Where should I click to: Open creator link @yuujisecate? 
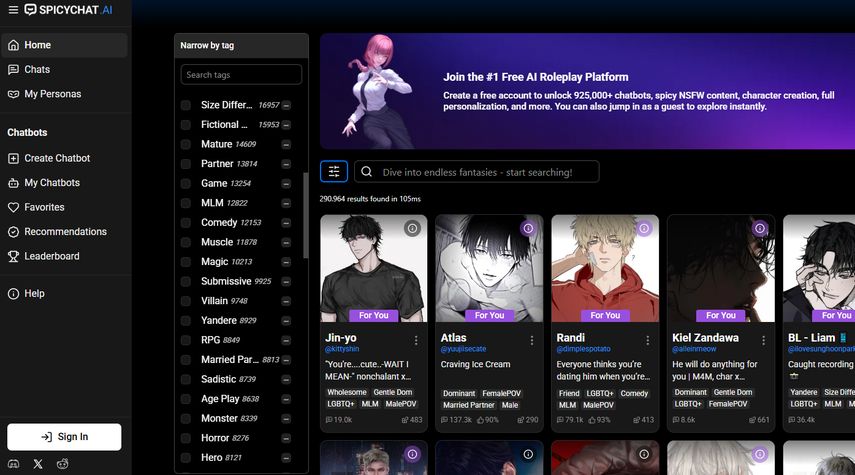(x=463, y=349)
